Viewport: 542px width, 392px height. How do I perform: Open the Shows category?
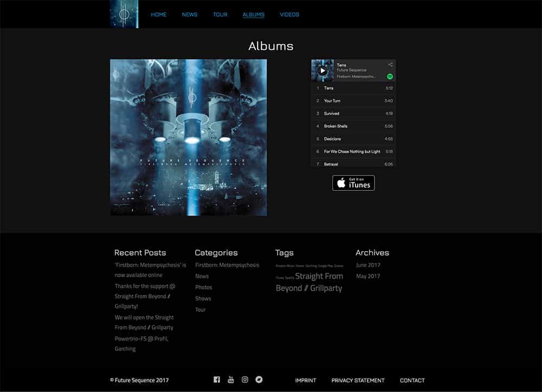click(x=203, y=298)
